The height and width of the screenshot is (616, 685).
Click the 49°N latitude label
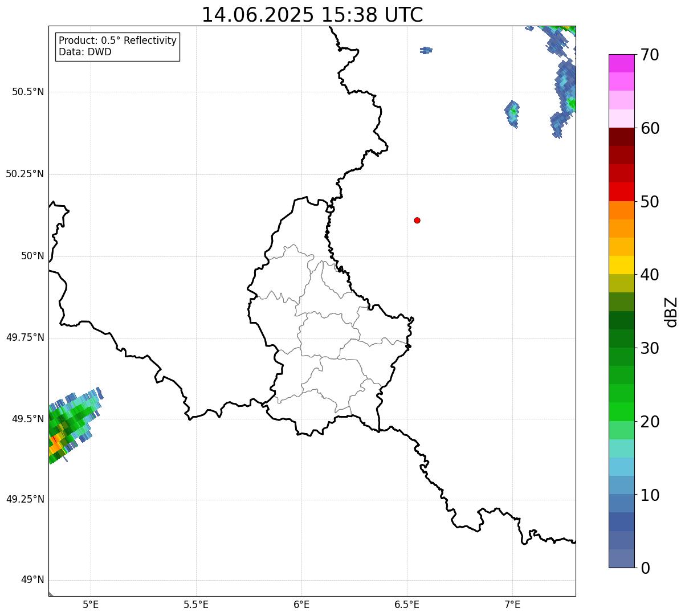32,580
